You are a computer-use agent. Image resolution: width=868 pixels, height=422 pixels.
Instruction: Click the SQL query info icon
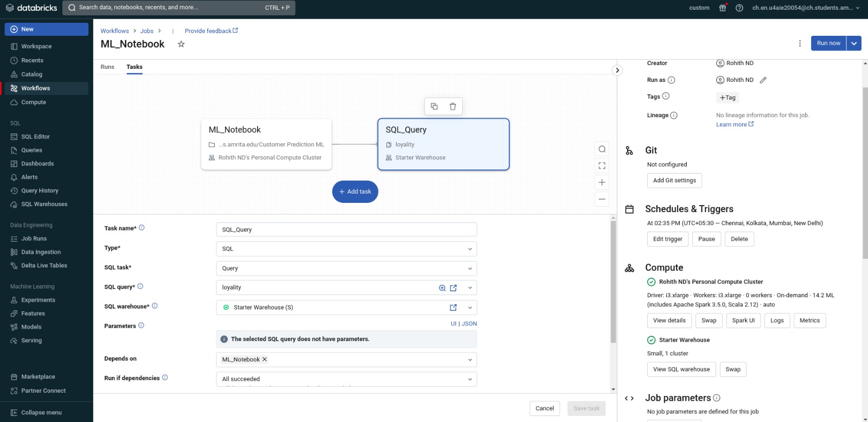[x=140, y=286]
